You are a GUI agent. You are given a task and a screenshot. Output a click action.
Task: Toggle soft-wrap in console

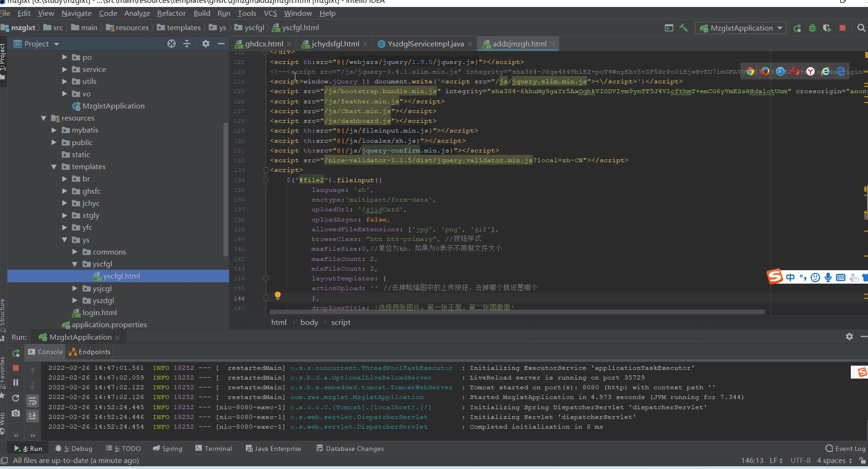[x=32, y=401]
